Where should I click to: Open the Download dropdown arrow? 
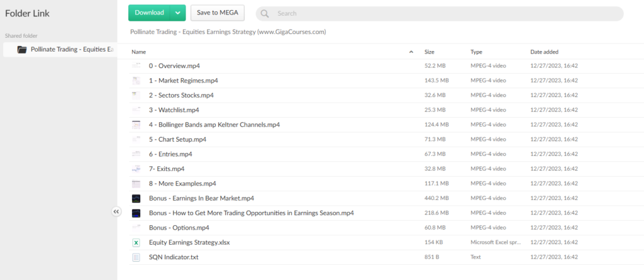[x=178, y=13]
